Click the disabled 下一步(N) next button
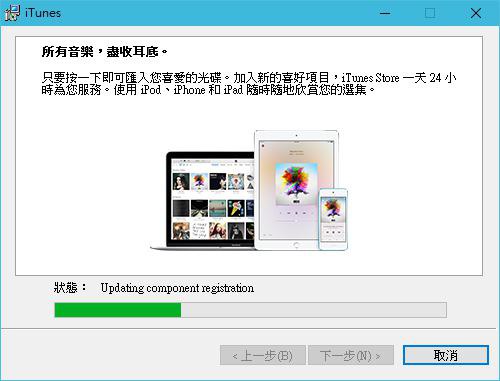This screenshot has width=500, height=381. coord(351,355)
